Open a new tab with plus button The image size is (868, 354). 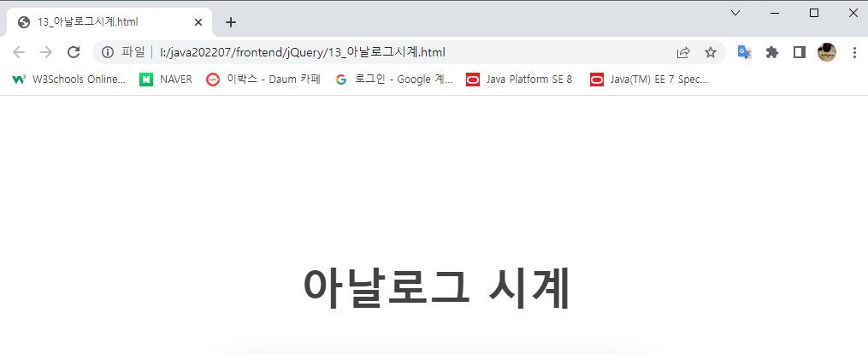coord(231,22)
